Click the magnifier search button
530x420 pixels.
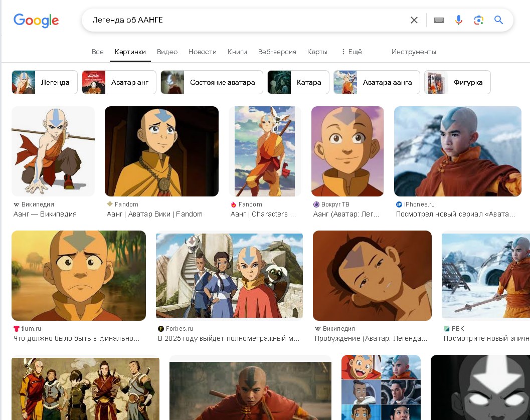[498, 20]
